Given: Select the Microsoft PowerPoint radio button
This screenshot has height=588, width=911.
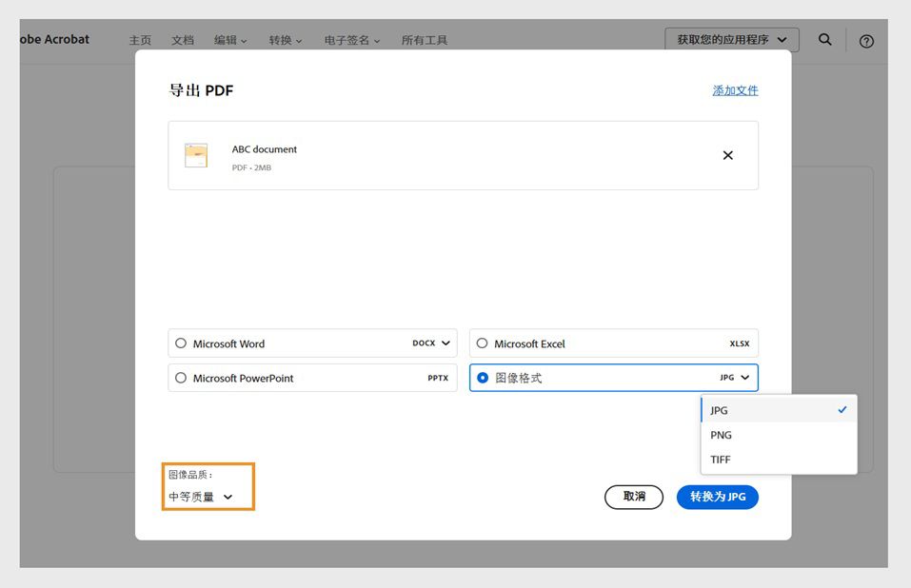Looking at the screenshot, I should tap(181, 378).
